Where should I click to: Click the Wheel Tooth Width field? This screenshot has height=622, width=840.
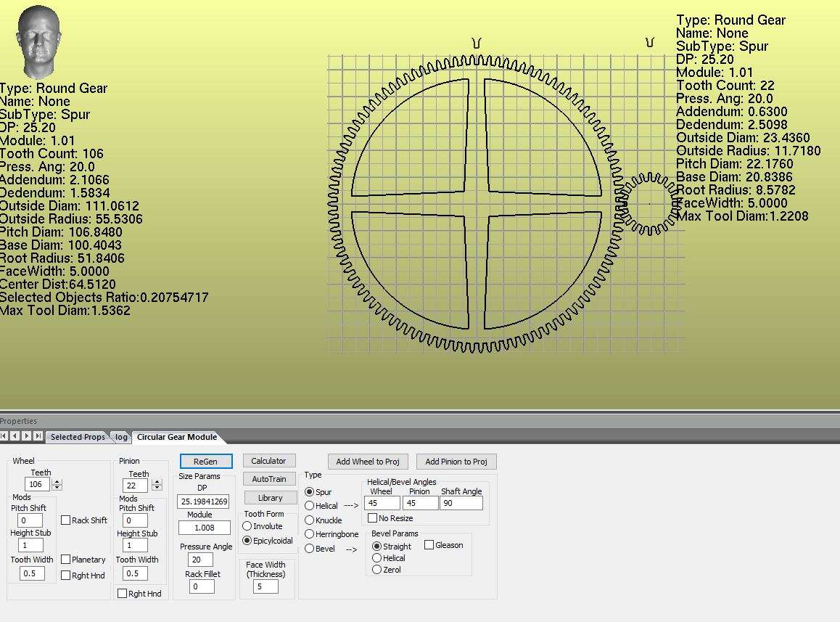point(33,573)
